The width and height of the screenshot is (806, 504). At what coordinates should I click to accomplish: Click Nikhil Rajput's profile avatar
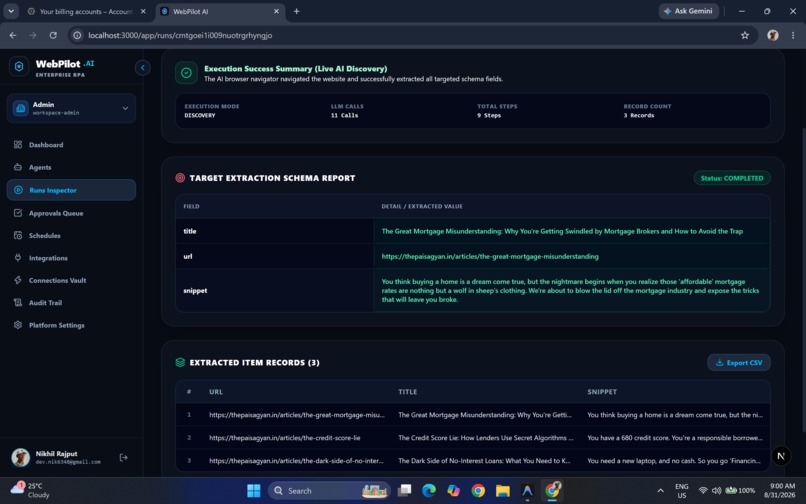tap(21, 457)
